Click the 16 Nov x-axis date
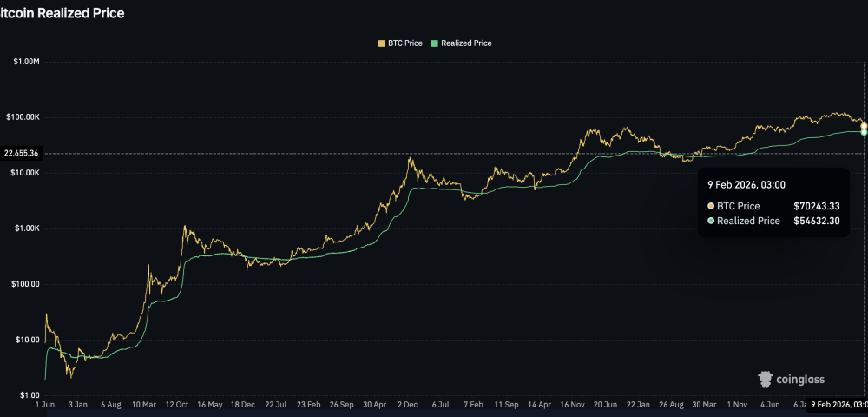 [572, 406]
